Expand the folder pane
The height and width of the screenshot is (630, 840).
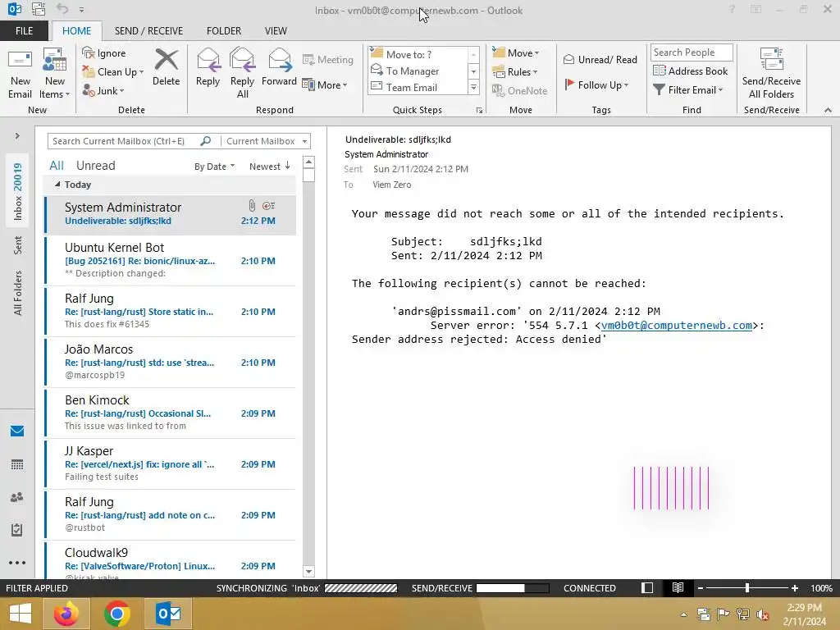click(x=17, y=136)
